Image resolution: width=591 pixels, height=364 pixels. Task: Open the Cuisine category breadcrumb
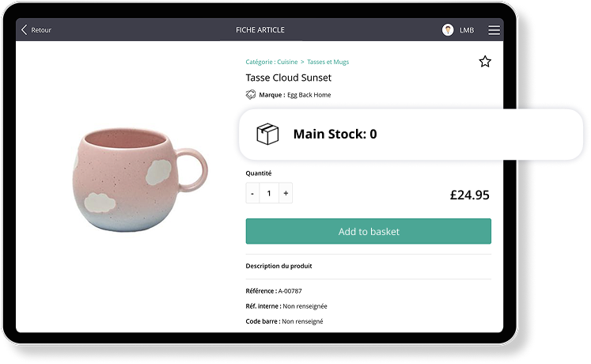[287, 62]
